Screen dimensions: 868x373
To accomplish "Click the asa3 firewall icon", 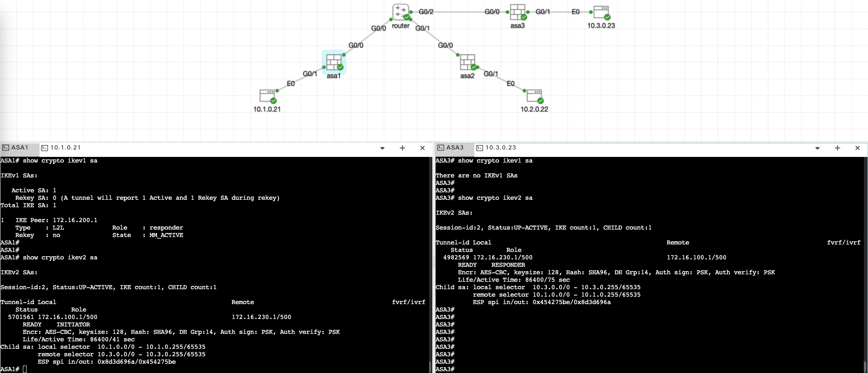I will pyautogui.click(x=517, y=12).
